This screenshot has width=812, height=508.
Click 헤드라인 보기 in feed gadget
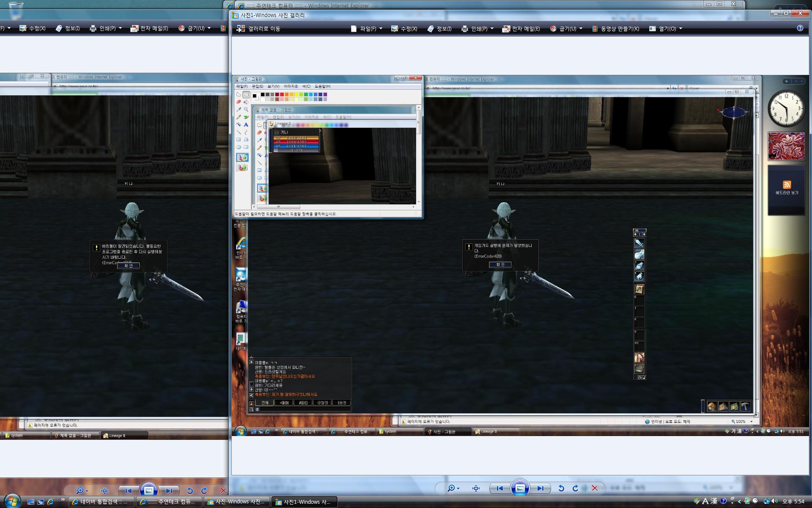(787, 193)
